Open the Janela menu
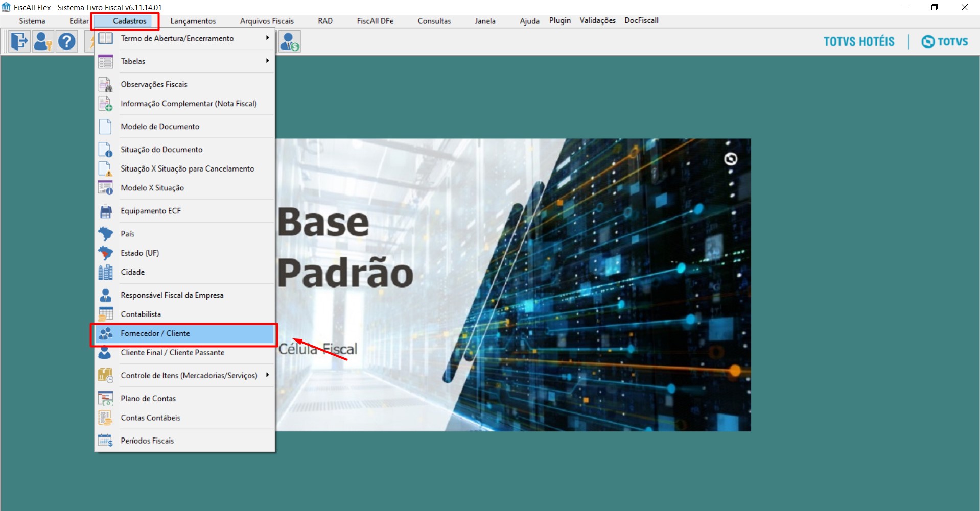Viewport: 980px width, 511px height. pyautogui.click(x=485, y=21)
